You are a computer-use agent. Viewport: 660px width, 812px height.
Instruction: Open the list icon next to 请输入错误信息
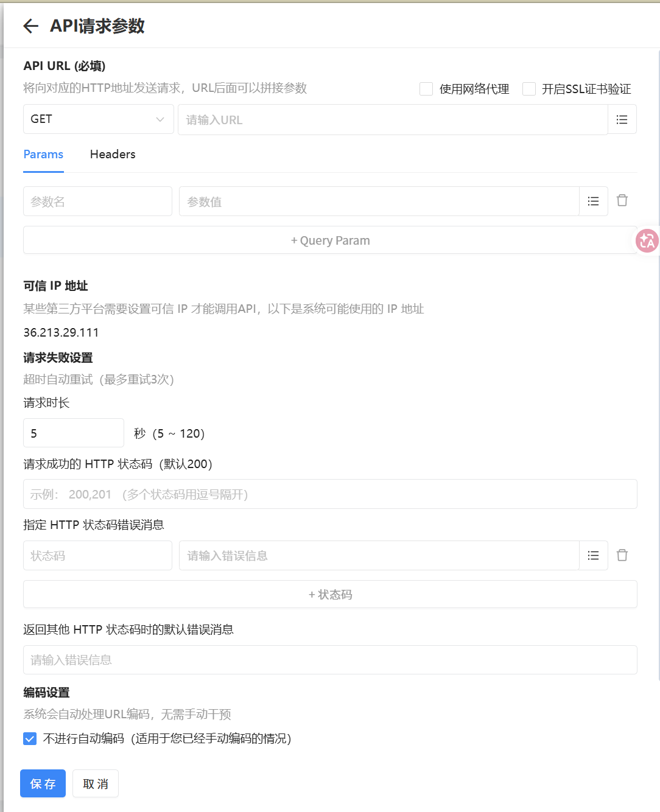point(593,555)
